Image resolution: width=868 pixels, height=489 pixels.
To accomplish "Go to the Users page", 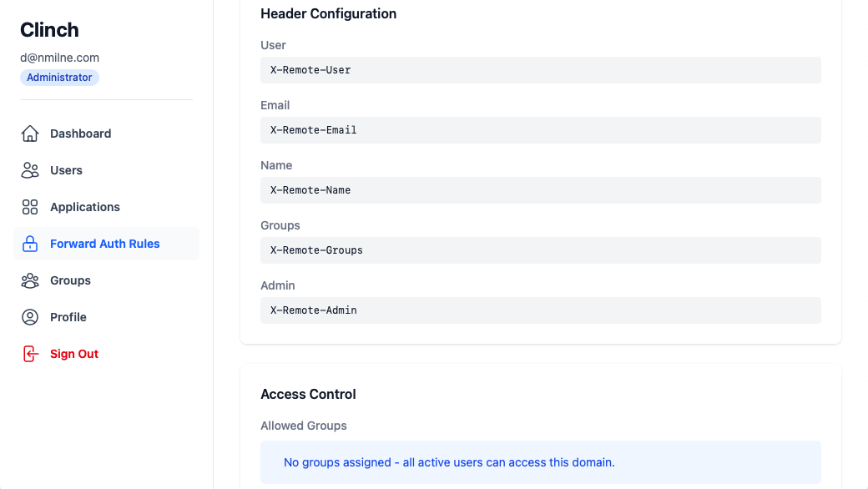I will point(66,170).
